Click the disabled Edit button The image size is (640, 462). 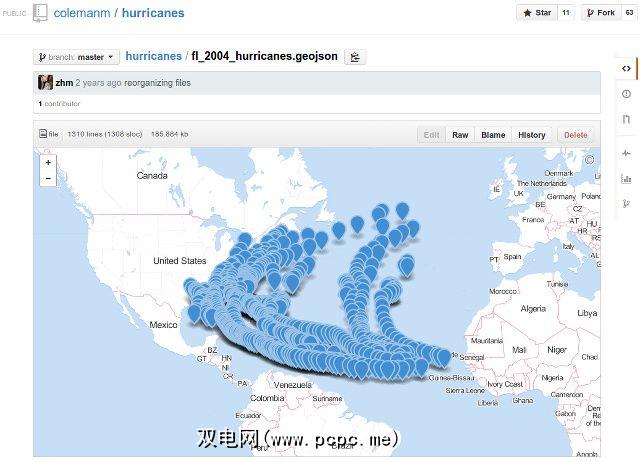tap(431, 135)
